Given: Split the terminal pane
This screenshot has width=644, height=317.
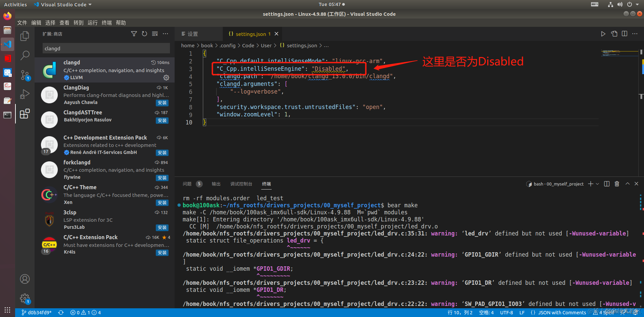Looking at the screenshot, I should [x=607, y=184].
